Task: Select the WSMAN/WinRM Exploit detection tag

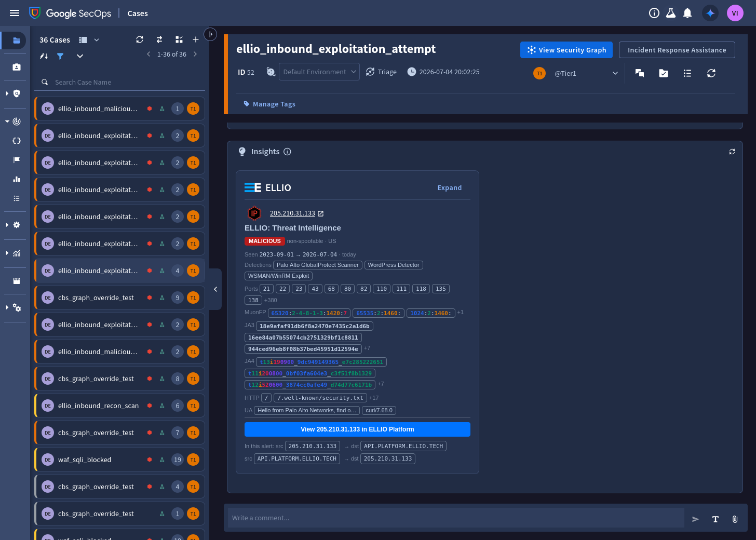Action: click(278, 276)
